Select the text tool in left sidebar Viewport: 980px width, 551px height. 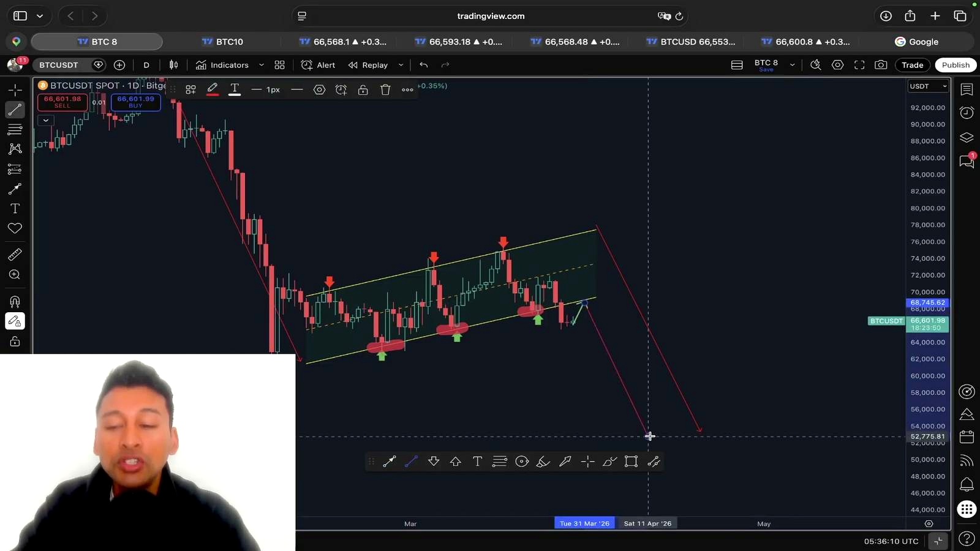point(15,209)
